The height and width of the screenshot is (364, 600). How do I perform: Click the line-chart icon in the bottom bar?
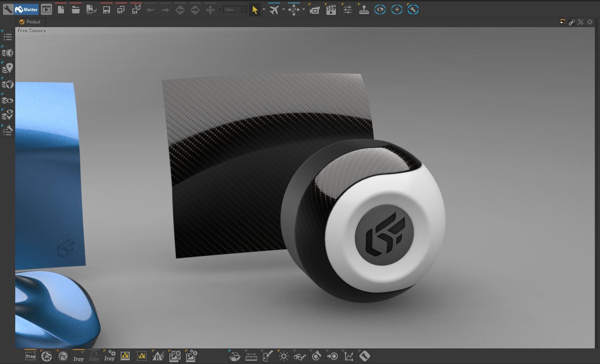coord(348,356)
